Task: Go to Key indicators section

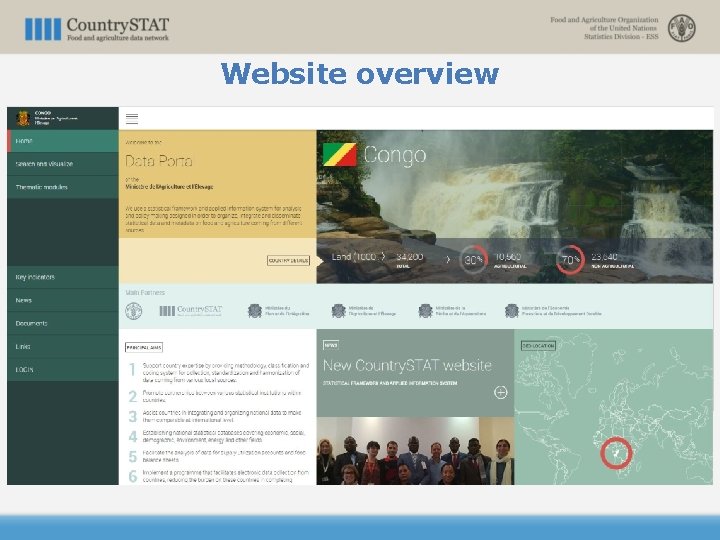Action: click(x=63, y=277)
